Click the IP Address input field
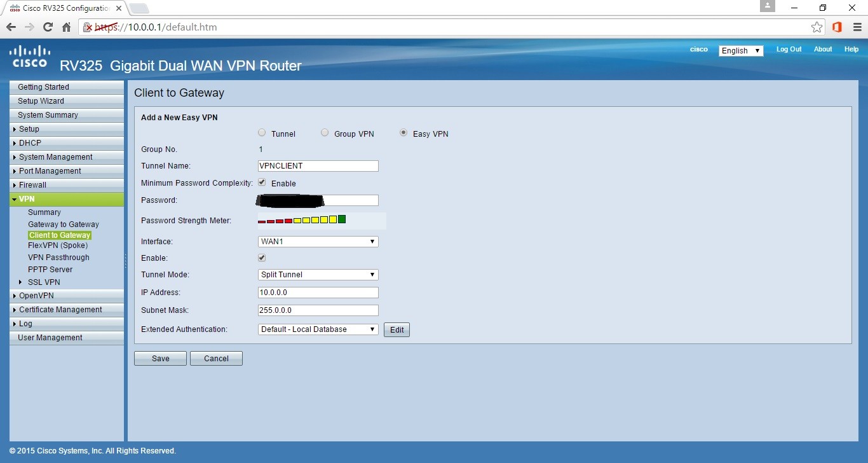Viewport: 868px width, 463px height. [318, 293]
